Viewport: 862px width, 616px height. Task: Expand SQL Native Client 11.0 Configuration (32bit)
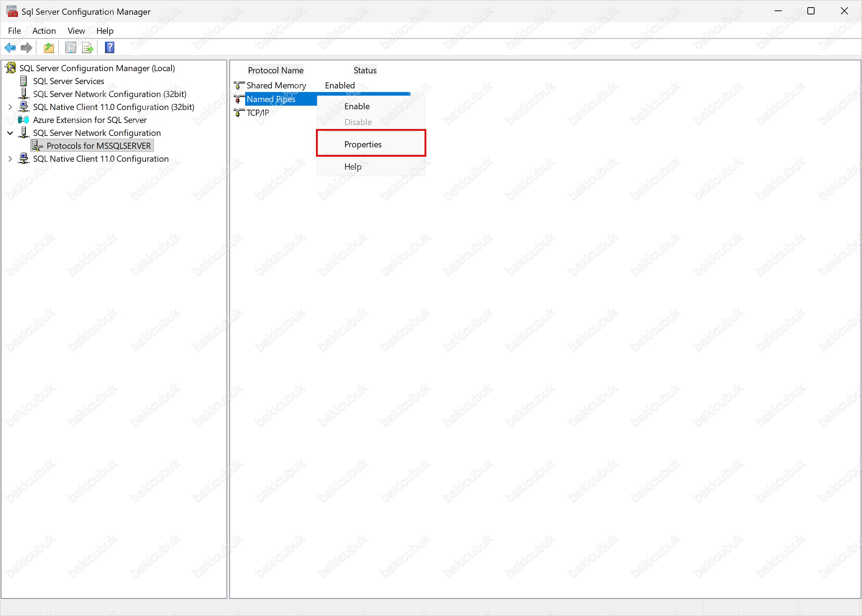[x=10, y=107]
